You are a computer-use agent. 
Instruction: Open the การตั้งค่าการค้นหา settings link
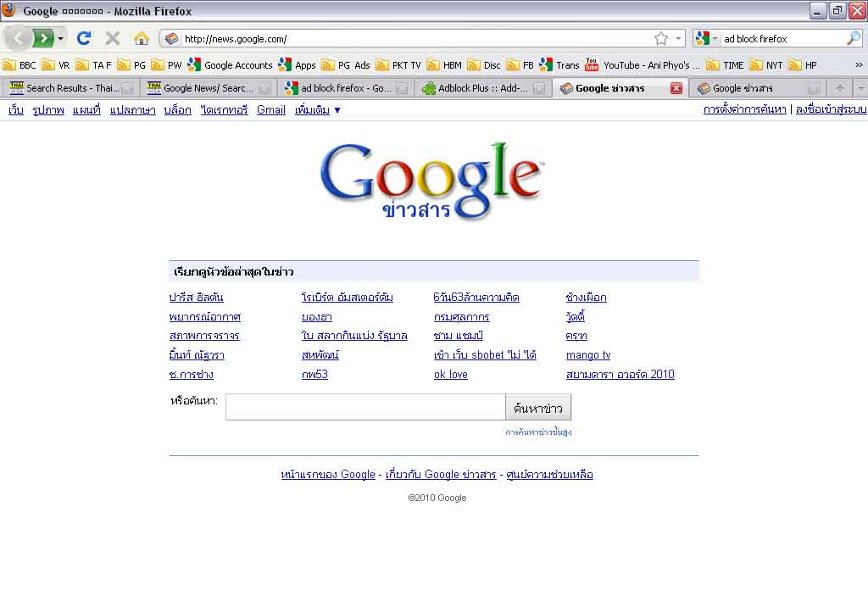point(744,109)
